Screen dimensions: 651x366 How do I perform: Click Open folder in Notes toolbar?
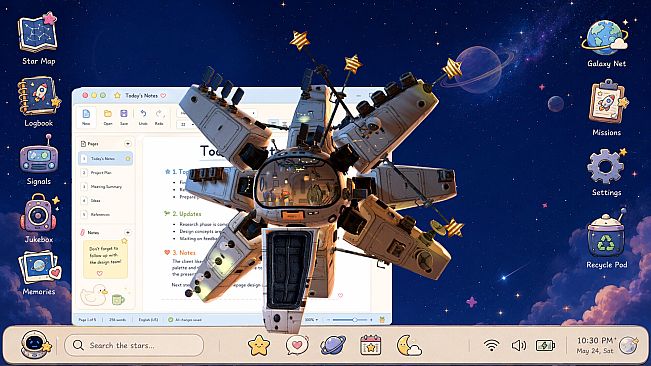[108, 117]
